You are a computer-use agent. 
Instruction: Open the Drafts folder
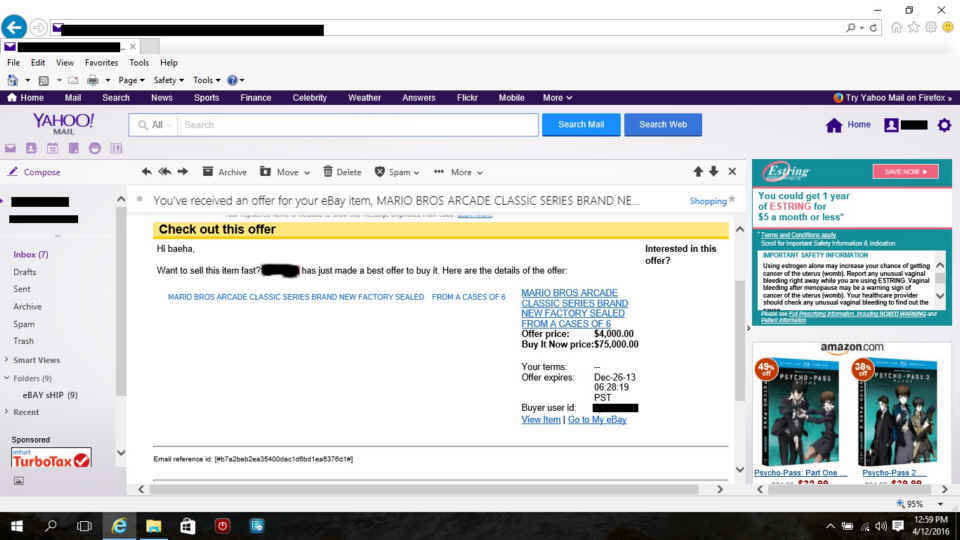[x=24, y=272]
